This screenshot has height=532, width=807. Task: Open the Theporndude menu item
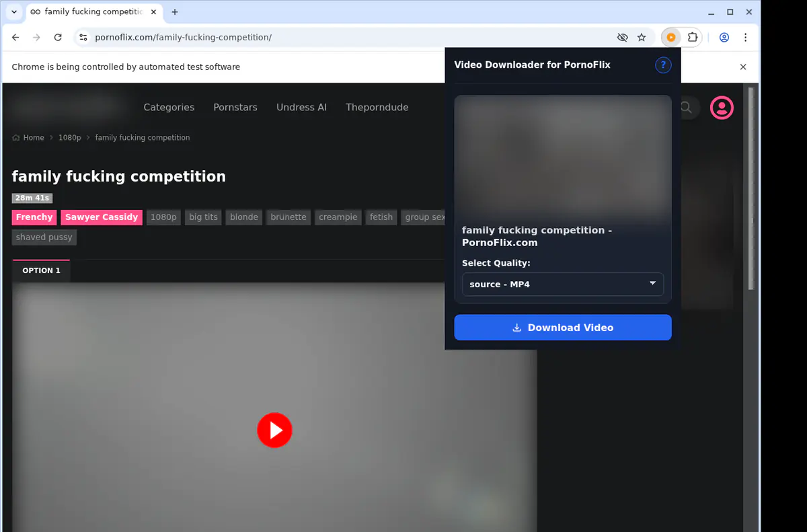point(377,107)
